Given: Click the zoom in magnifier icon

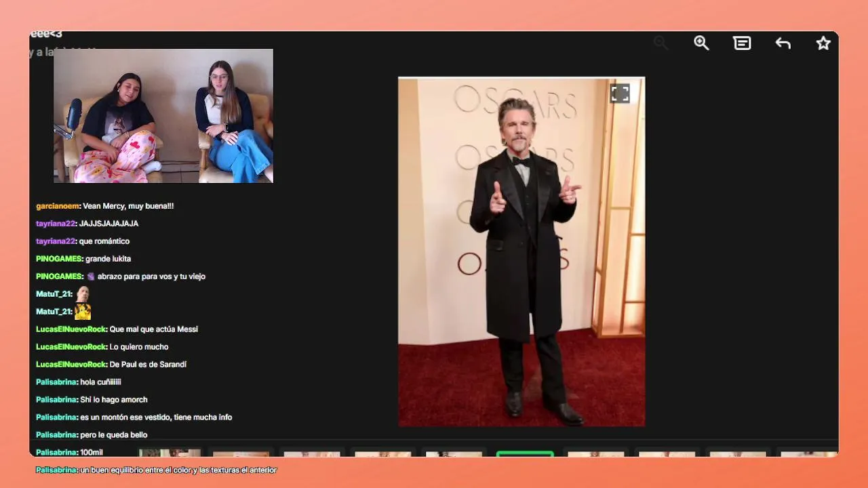Looking at the screenshot, I should tap(701, 43).
